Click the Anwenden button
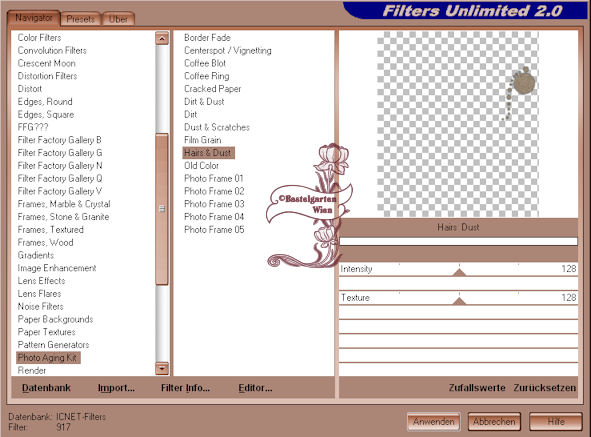Image resolution: width=591 pixels, height=437 pixels. (434, 422)
